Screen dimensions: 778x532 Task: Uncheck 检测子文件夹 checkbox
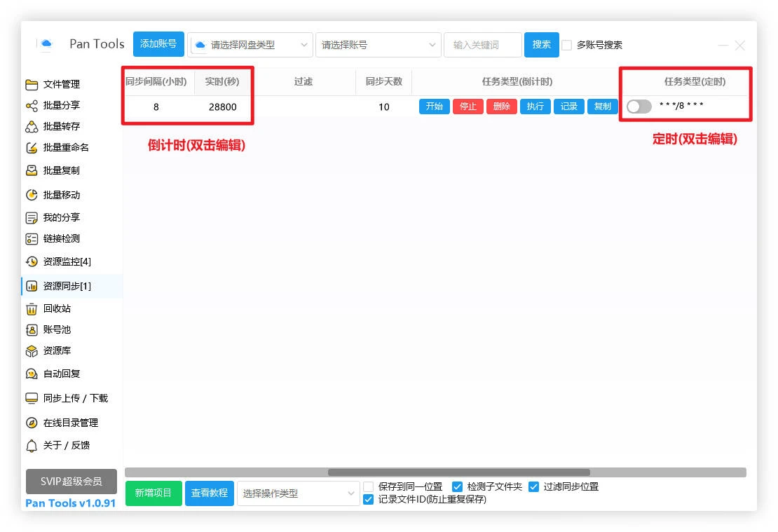(457, 486)
